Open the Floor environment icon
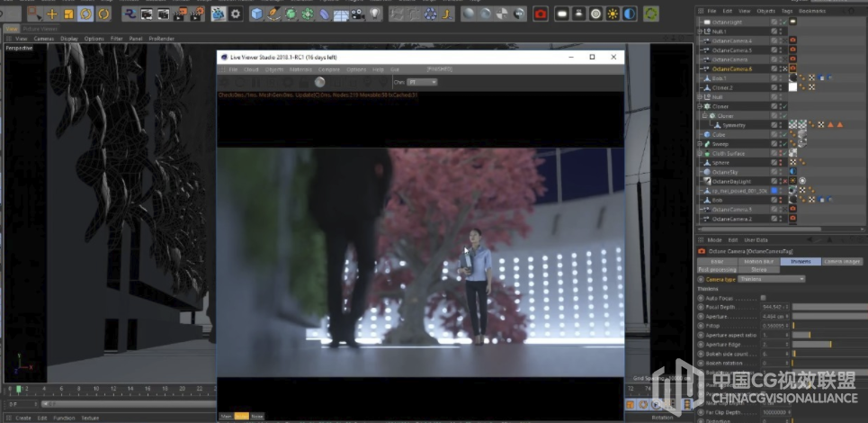 tap(341, 13)
